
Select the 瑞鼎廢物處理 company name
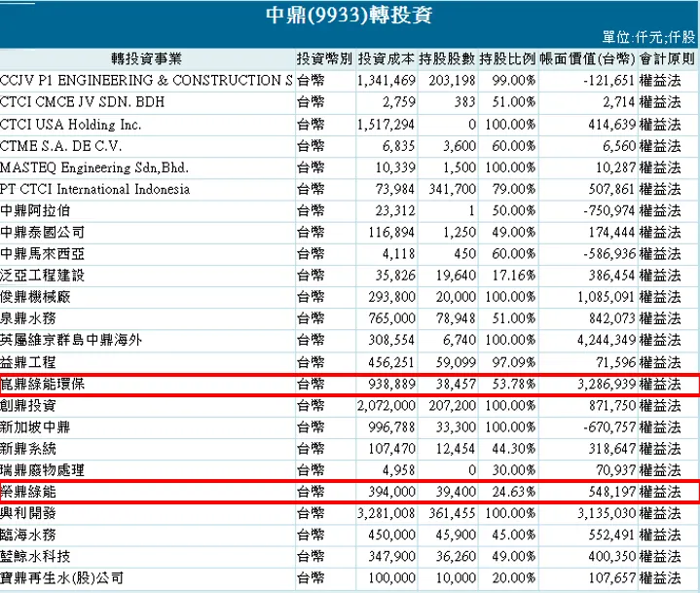pos(43,470)
